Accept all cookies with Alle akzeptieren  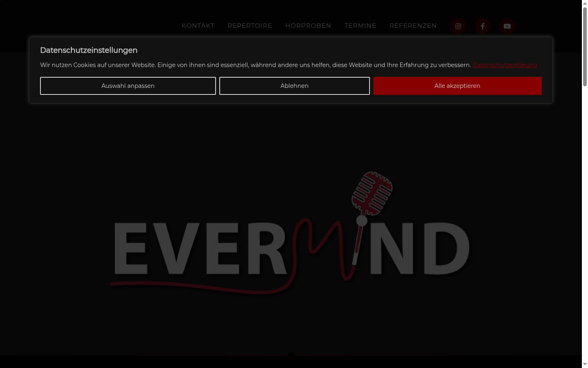457,86
